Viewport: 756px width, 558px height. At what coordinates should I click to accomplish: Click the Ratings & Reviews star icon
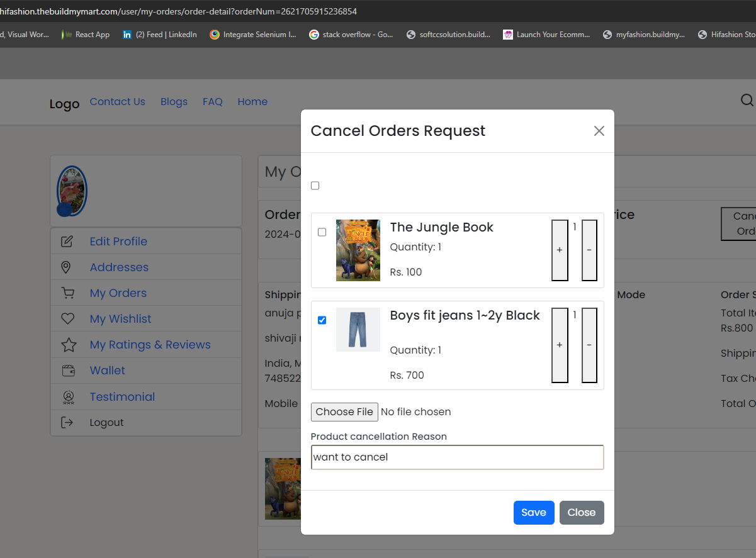(x=68, y=345)
